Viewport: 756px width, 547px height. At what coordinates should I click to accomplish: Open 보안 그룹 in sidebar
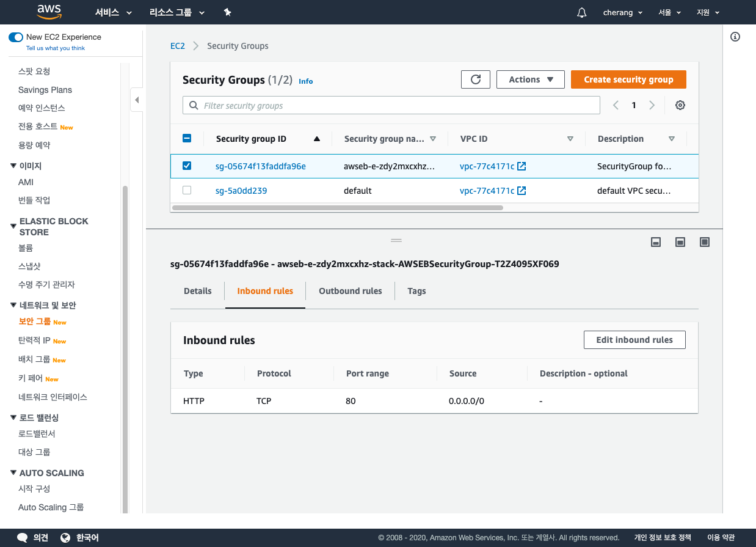coord(35,321)
